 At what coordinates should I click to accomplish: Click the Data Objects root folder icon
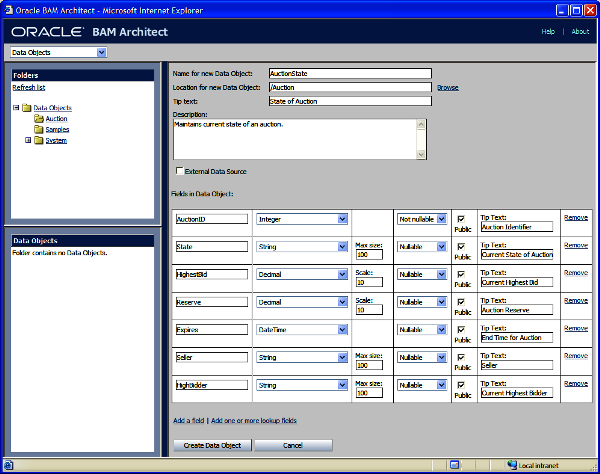tap(26, 108)
